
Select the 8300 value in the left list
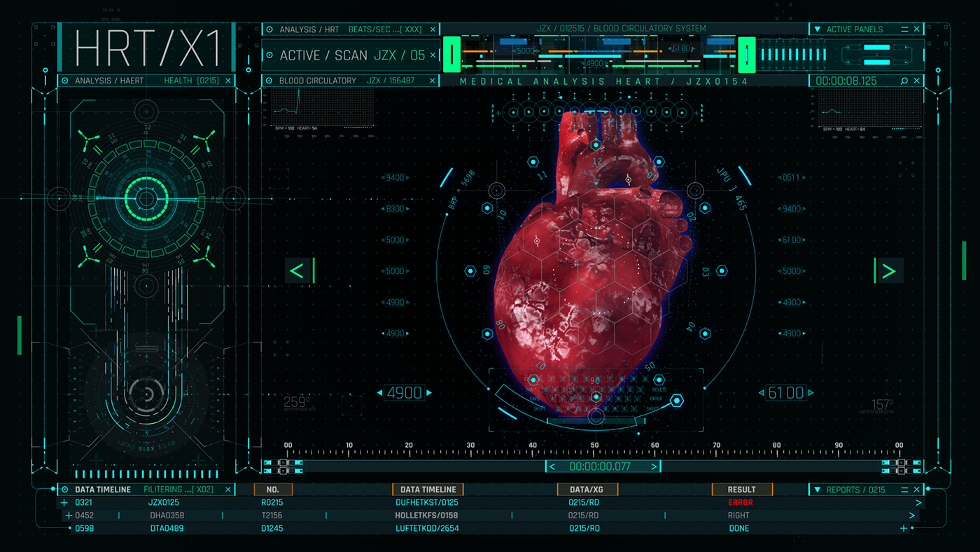coord(395,209)
